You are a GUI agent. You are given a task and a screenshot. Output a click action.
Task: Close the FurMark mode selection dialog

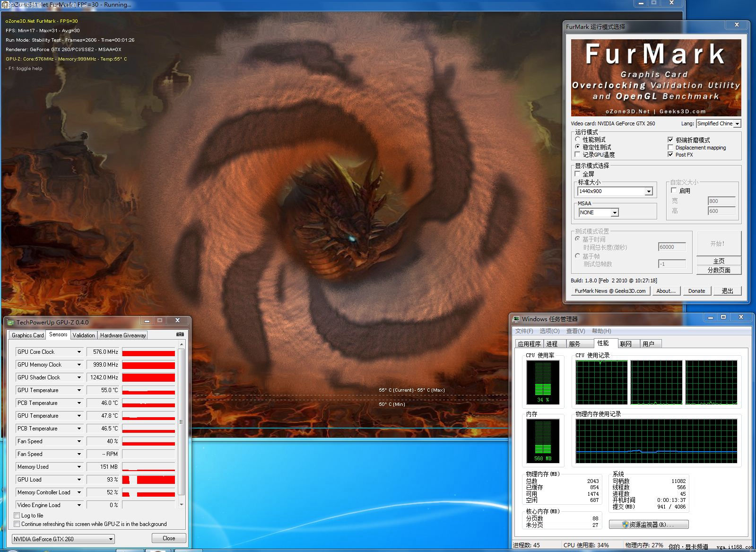click(x=737, y=25)
